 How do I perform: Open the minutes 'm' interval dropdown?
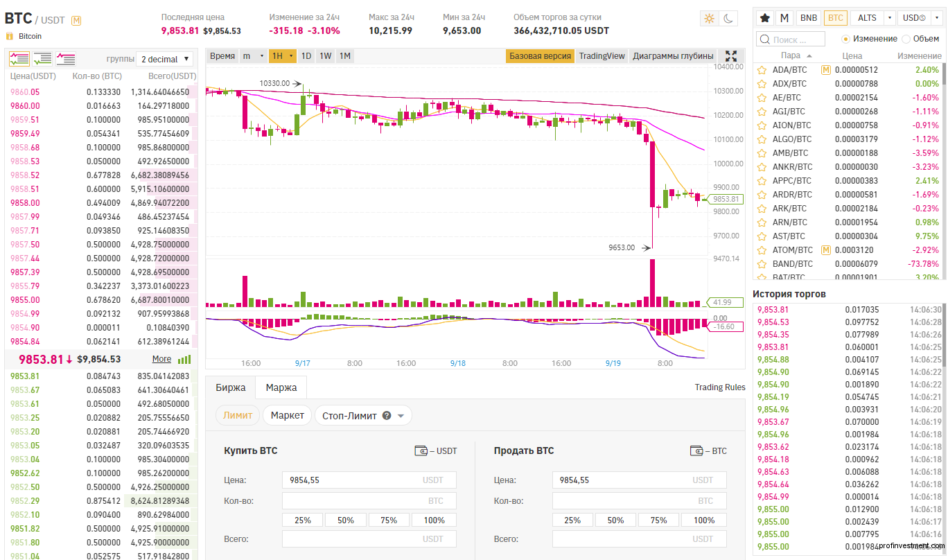point(253,56)
